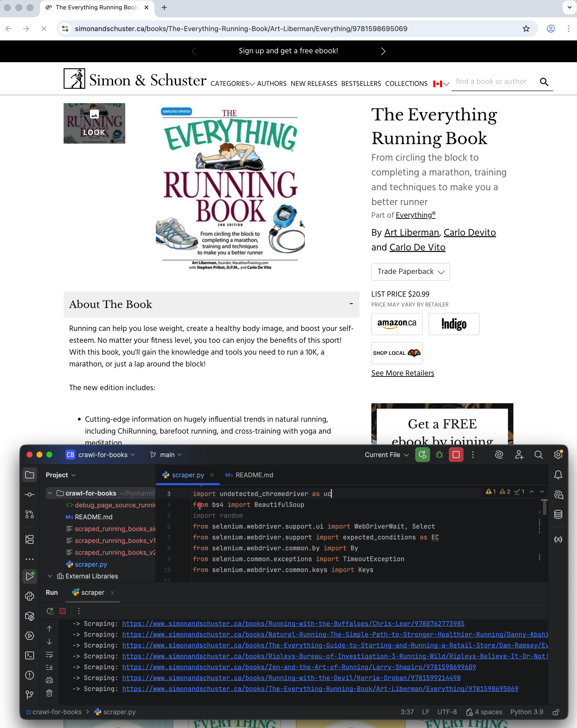
Task: Open Python Packages tool window icon
Action: click(30, 616)
